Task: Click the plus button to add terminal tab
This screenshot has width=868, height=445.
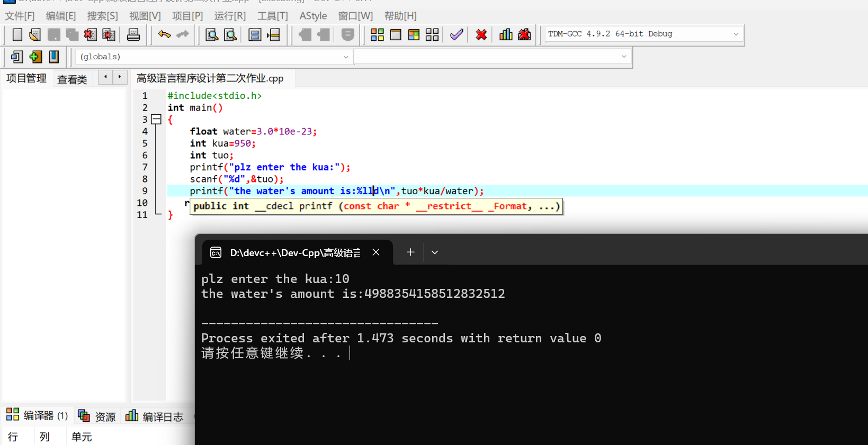Action: (410, 252)
